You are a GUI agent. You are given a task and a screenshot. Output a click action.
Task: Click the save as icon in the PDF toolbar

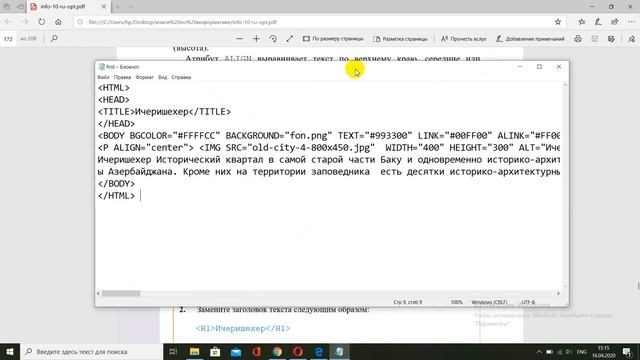(x=611, y=39)
